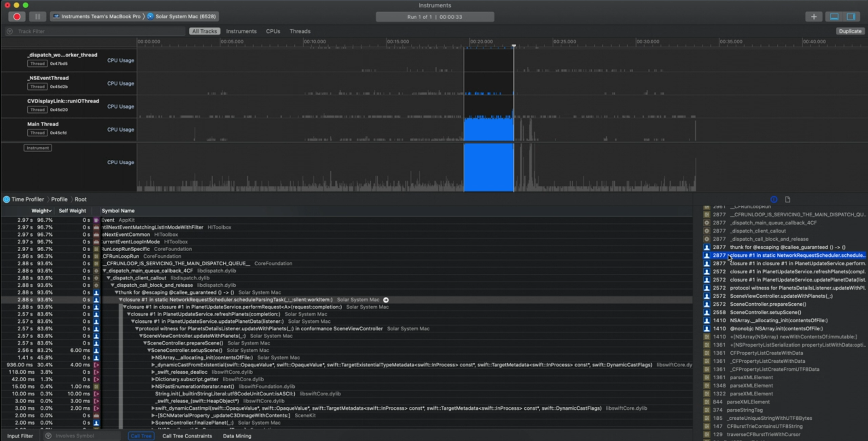Collapse the NetworkRequestScheduler.scheduleParsingTask closure row

click(121, 300)
